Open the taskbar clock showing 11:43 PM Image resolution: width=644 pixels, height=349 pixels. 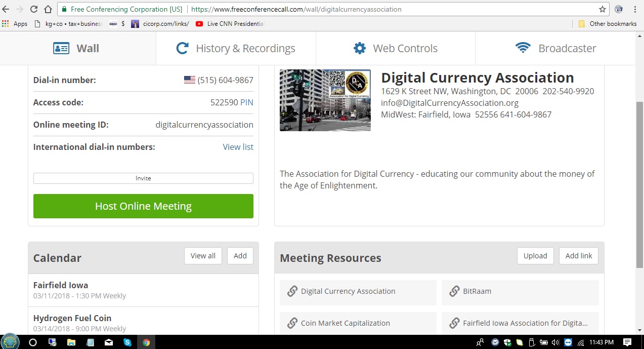click(602, 342)
